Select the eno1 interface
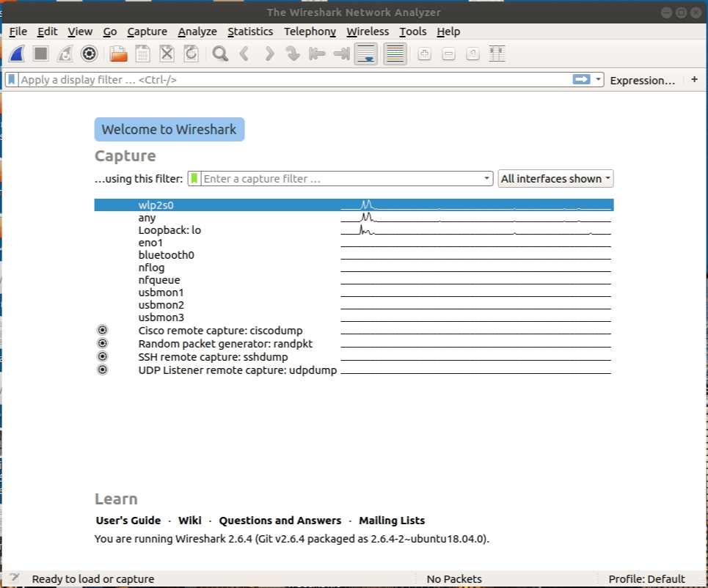The width and height of the screenshot is (708, 588). pyautogui.click(x=354, y=243)
